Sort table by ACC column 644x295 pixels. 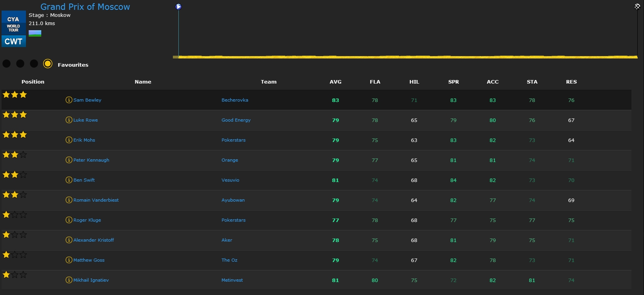493,82
